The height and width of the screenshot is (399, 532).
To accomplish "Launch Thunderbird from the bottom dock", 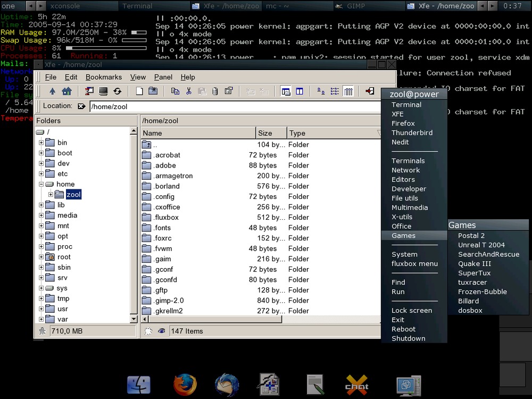I will point(227,385).
